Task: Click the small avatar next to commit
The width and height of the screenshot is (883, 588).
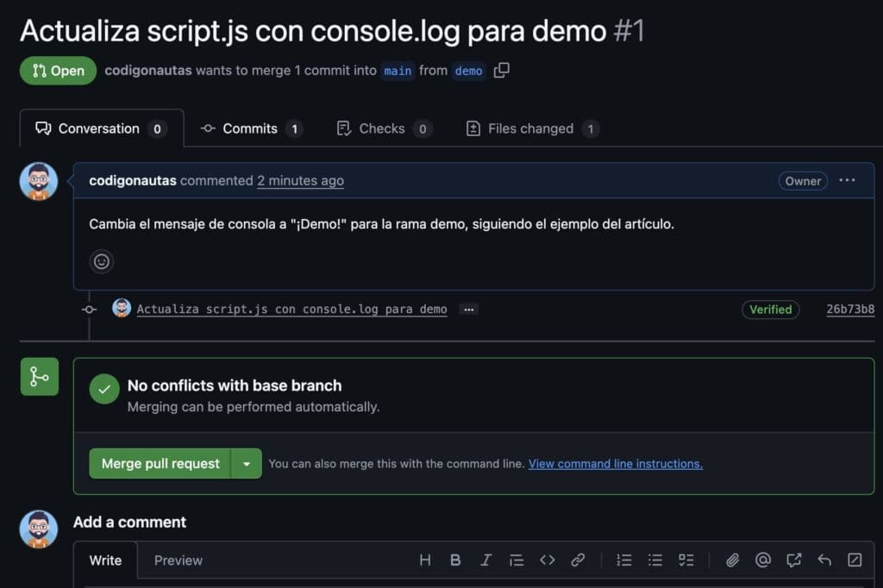Action: pos(121,308)
